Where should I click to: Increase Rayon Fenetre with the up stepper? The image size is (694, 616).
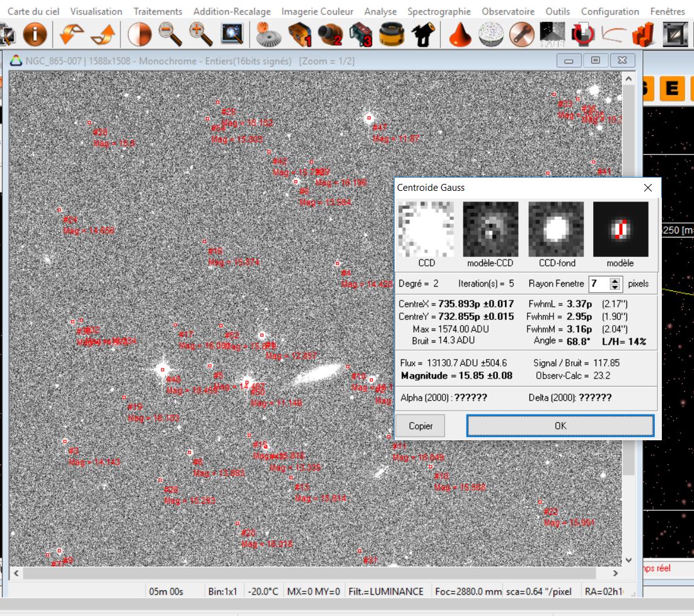coord(615,280)
